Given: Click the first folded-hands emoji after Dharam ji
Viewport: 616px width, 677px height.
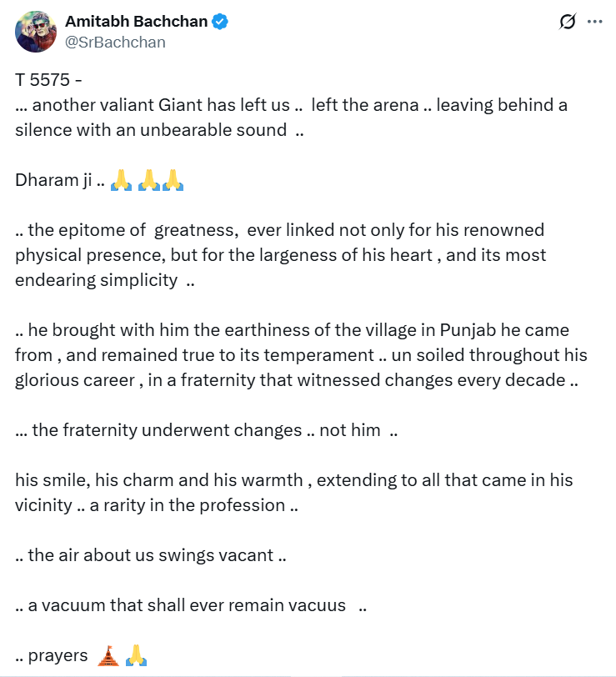Looking at the screenshot, I should [122, 180].
